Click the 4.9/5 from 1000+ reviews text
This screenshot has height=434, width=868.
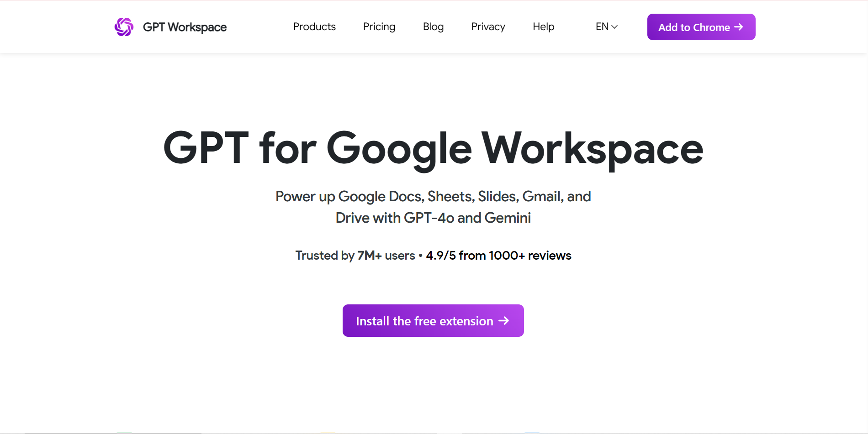(x=498, y=256)
